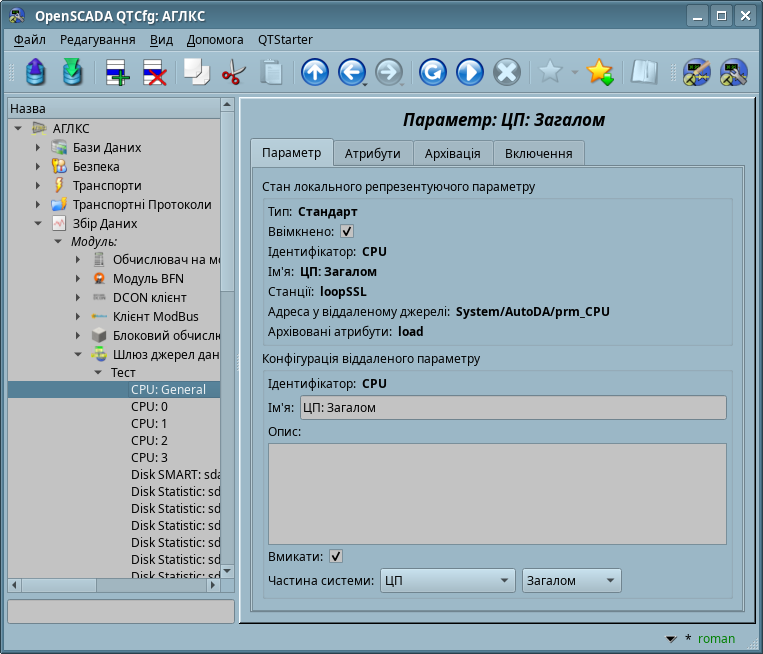
Task: Toggle the 'Вмикати' checkbox
Action: (336, 556)
